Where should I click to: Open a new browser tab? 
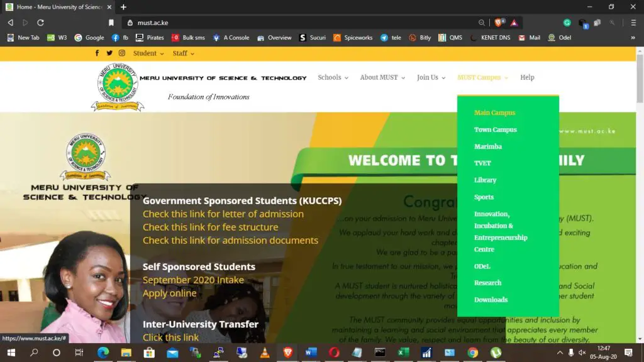[x=123, y=7]
